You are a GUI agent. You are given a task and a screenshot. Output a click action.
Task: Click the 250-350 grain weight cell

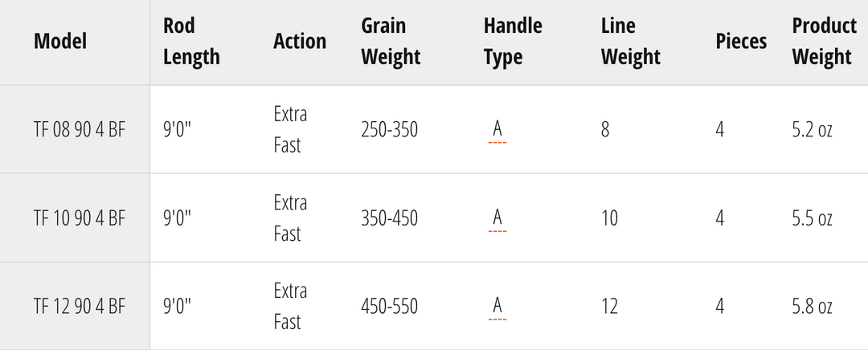point(389,131)
